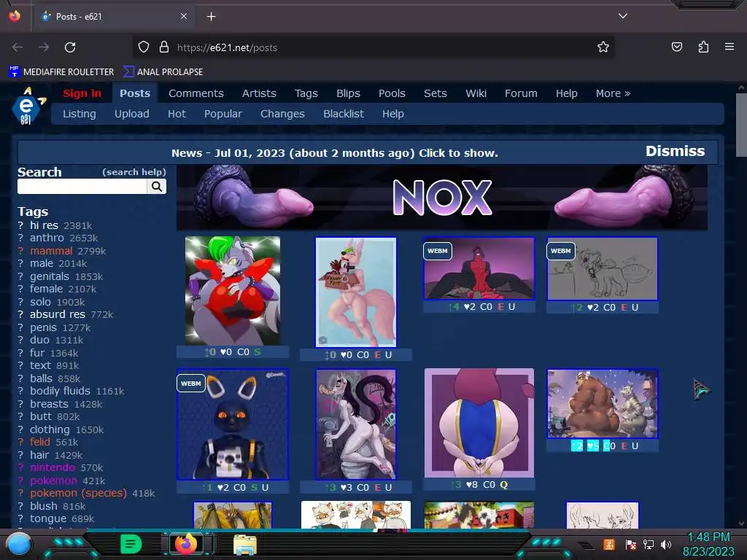Close the Posts - e621 tab
Screen dimensions: 747x560
tap(183, 16)
